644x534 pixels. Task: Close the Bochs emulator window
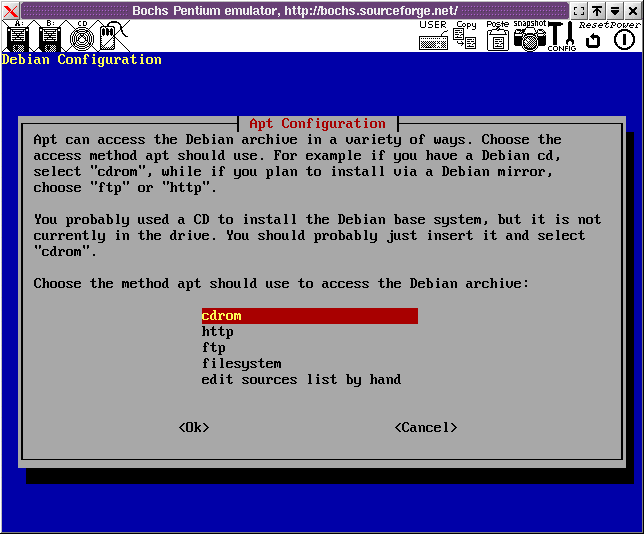(10, 10)
